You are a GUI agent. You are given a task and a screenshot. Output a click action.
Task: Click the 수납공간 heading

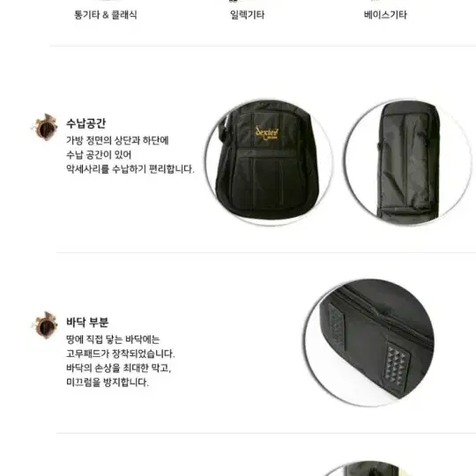point(86,123)
